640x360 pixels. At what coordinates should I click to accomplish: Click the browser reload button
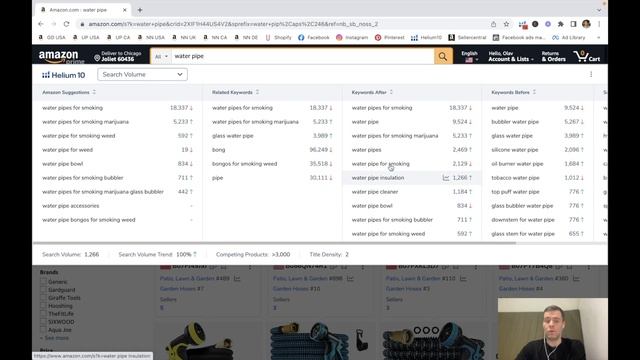pyautogui.click(x=67, y=24)
